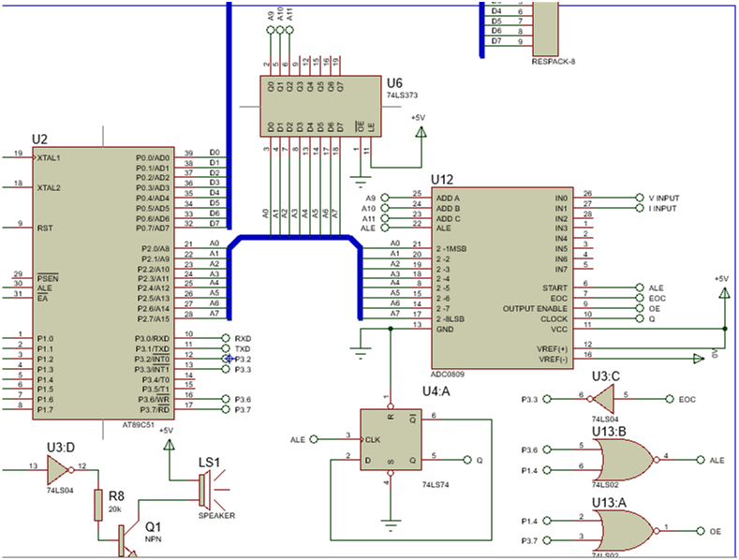Click ground symbol below 74LS373 OE pin
The height and width of the screenshot is (560, 739).
click(361, 182)
